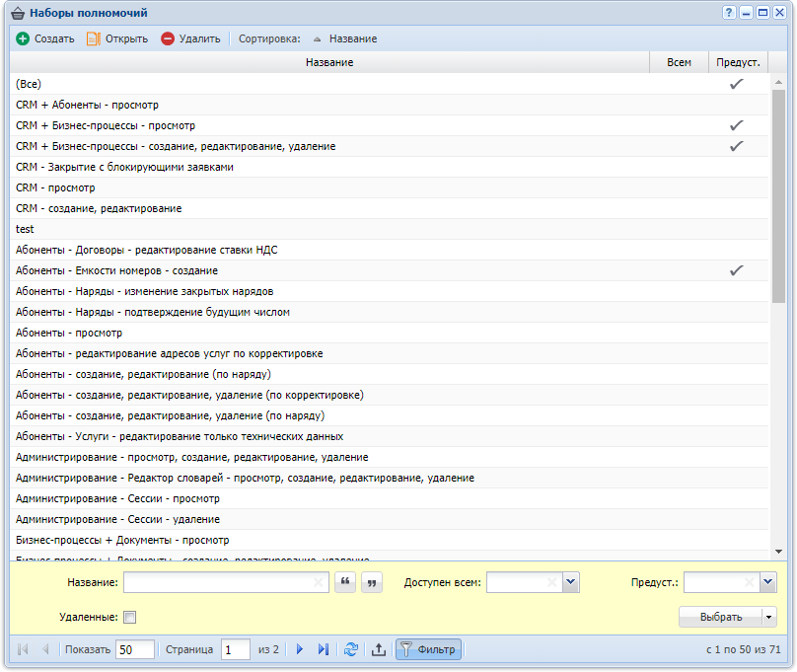Viewport: 797px width, 672px height.
Task: Click the Выбрать button
Action: coord(721,617)
